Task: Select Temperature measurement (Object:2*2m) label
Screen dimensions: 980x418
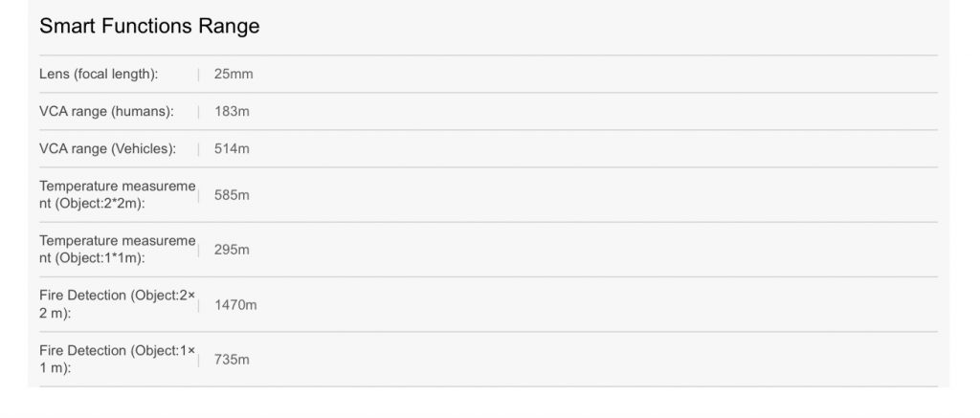Action: click(117, 195)
